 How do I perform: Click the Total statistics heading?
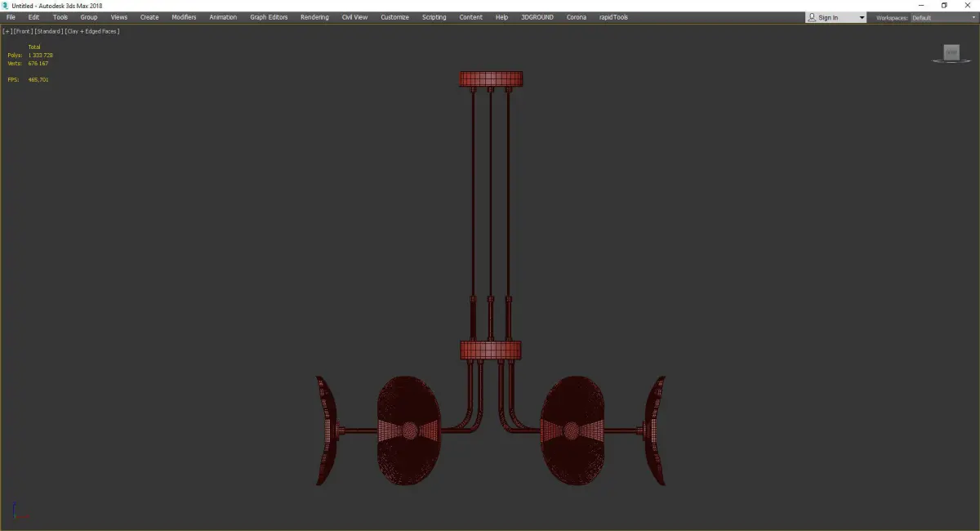(x=34, y=47)
